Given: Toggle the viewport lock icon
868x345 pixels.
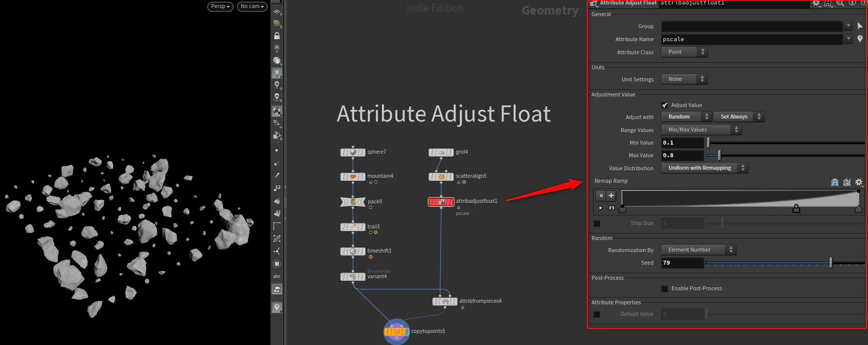Looking at the screenshot, I should tap(277, 36).
